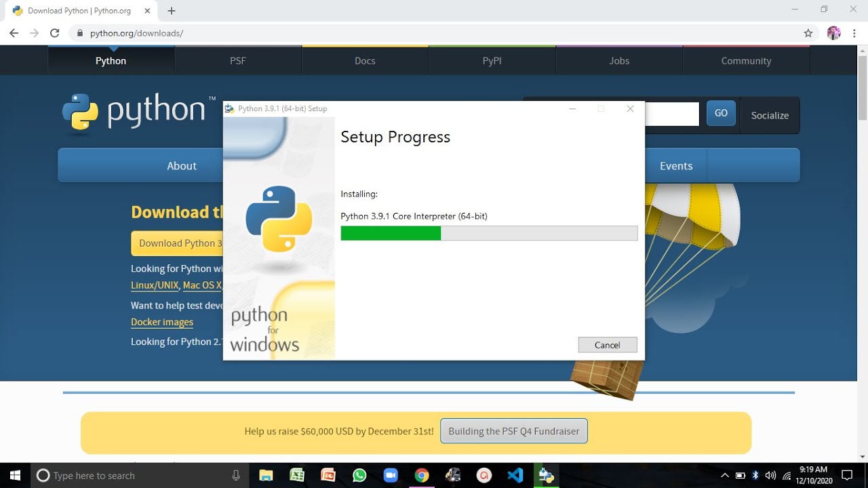Select the Download Python | Python.org tab
The image size is (868, 488).
81,11
